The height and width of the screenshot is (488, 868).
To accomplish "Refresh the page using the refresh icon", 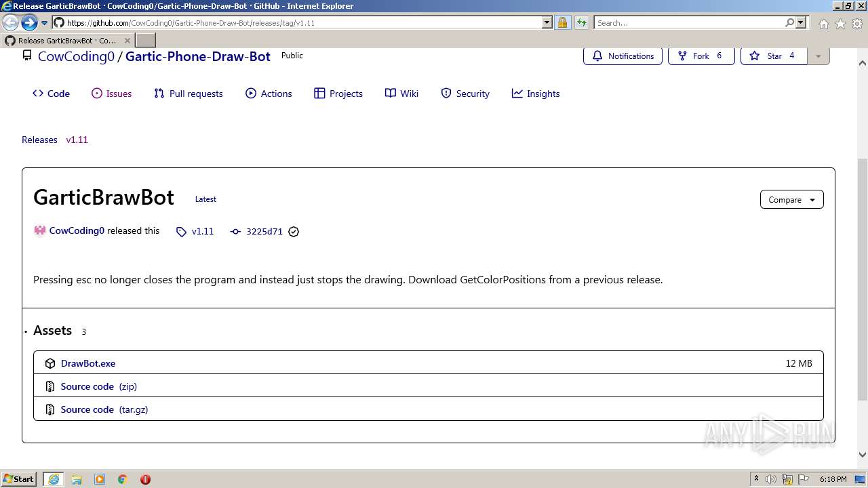I will pyautogui.click(x=582, y=22).
